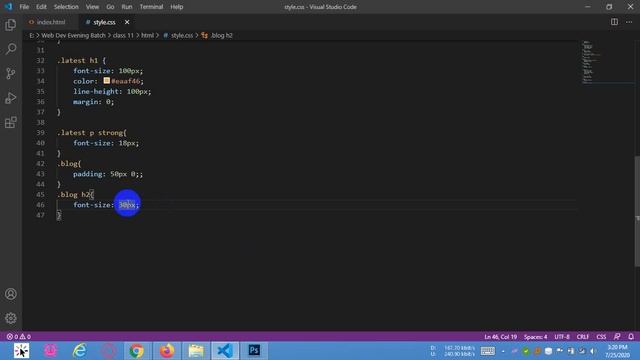The height and width of the screenshot is (360, 640).
Task: Click the '.blog{' selector on line 42
Action: click(x=69, y=164)
